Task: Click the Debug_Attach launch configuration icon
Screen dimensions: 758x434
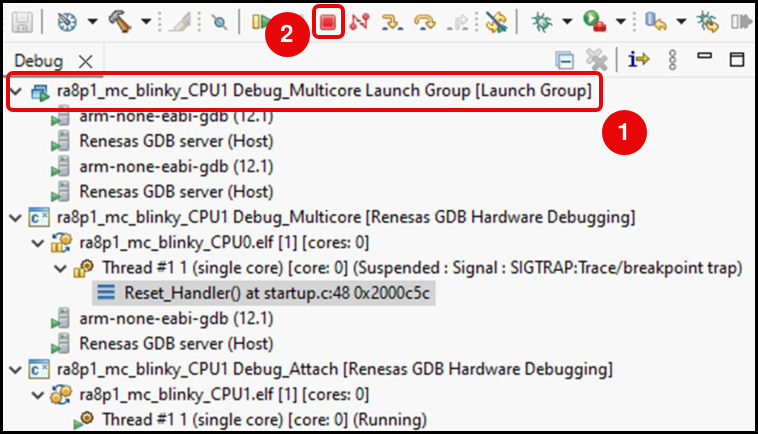Action: tap(39, 369)
